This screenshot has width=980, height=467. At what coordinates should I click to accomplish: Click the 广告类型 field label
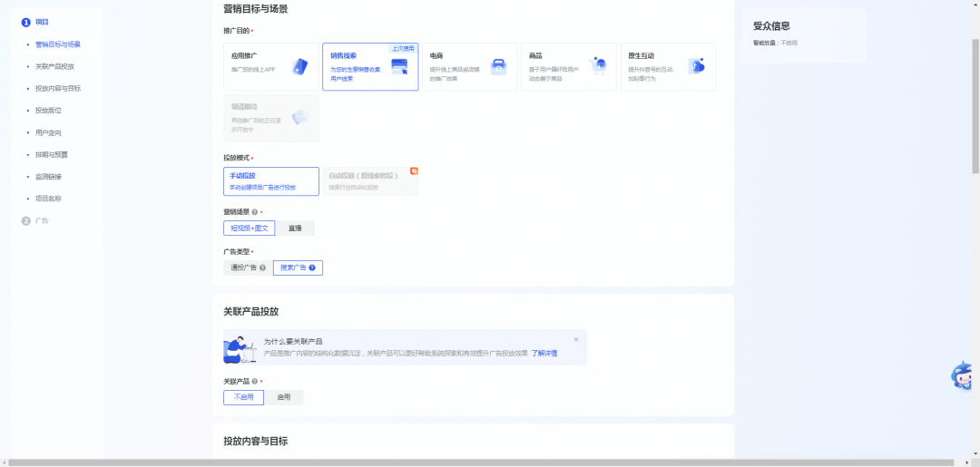(x=236, y=252)
